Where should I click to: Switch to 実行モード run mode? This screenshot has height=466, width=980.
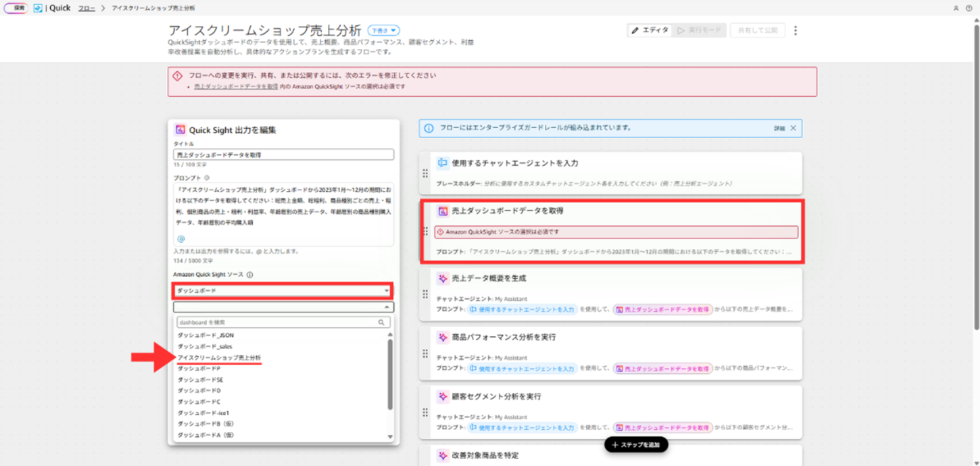(699, 30)
